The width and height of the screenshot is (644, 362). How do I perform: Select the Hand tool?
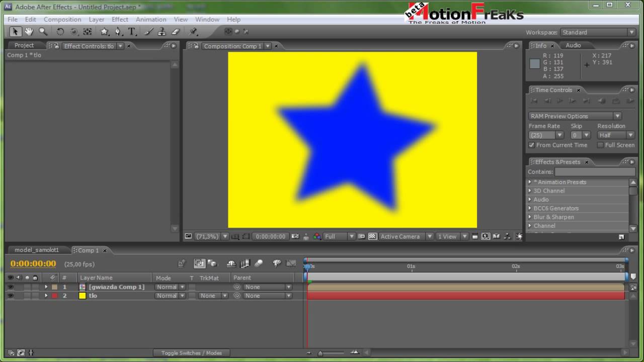tap(29, 32)
